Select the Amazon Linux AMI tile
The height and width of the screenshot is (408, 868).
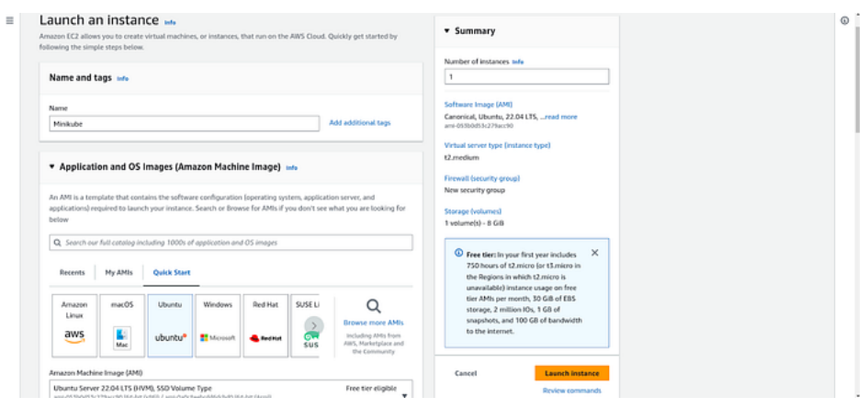click(x=74, y=325)
